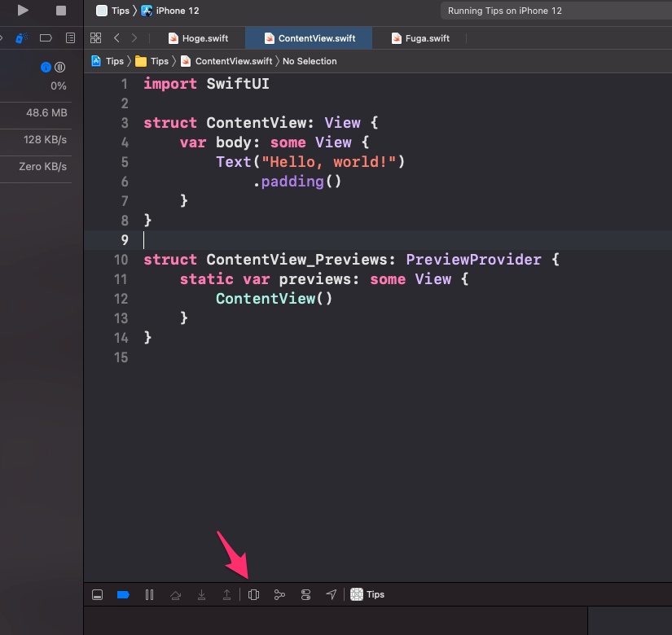Toggle breakpoints activation
Screen dimensions: 672x635
pyautogui.click(x=123, y=595)
